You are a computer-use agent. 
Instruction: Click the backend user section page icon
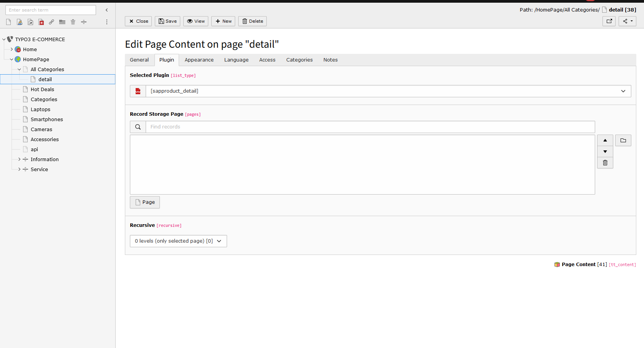click(19, 22)
